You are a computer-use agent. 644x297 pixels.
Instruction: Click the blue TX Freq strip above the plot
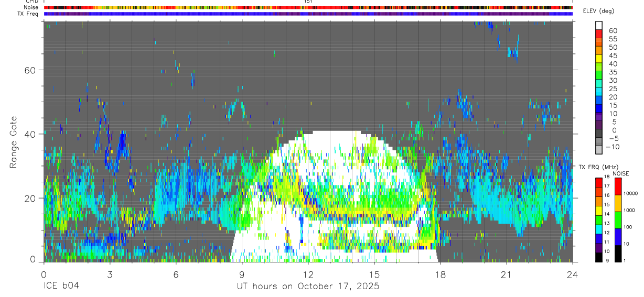coord(308,14)
